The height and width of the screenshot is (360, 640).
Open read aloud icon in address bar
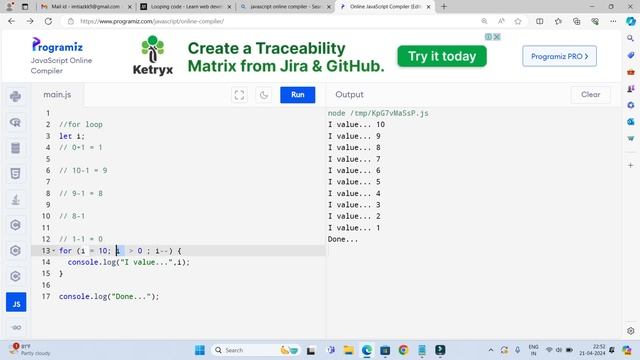(501, 21)
